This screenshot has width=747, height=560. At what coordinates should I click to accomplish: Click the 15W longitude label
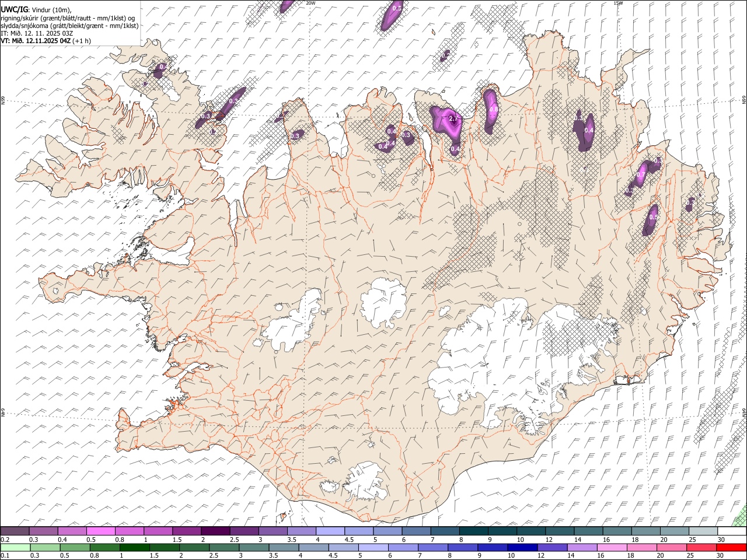(x=618, y=3)
